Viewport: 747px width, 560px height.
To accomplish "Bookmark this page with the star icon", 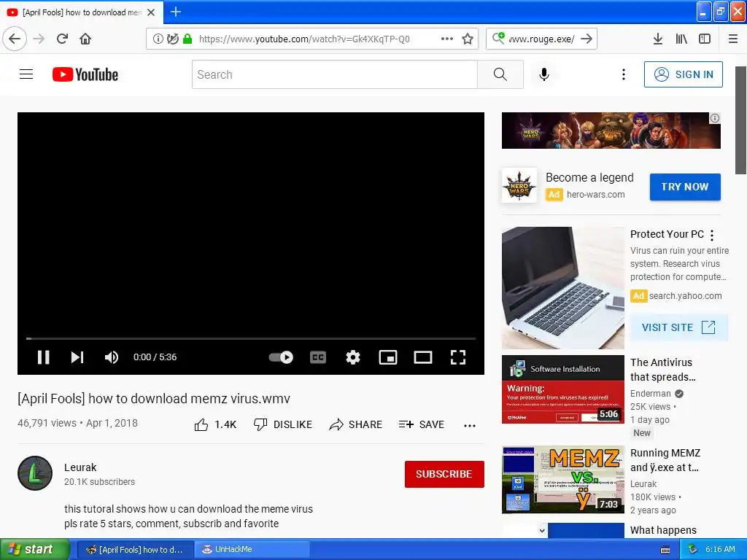I will [x=468, y=39].
